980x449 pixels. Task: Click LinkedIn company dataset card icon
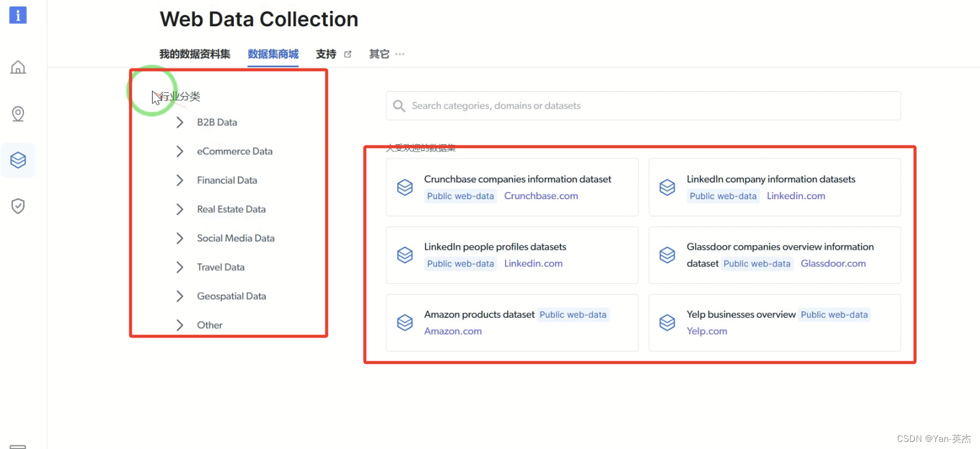pyautogui.click(x=668, y=187)
